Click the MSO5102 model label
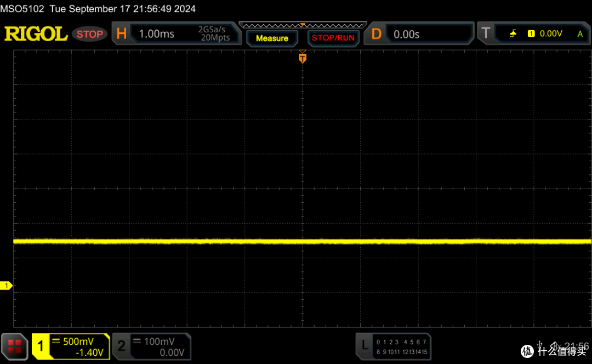The image size is (592, 364). (22, 9)
